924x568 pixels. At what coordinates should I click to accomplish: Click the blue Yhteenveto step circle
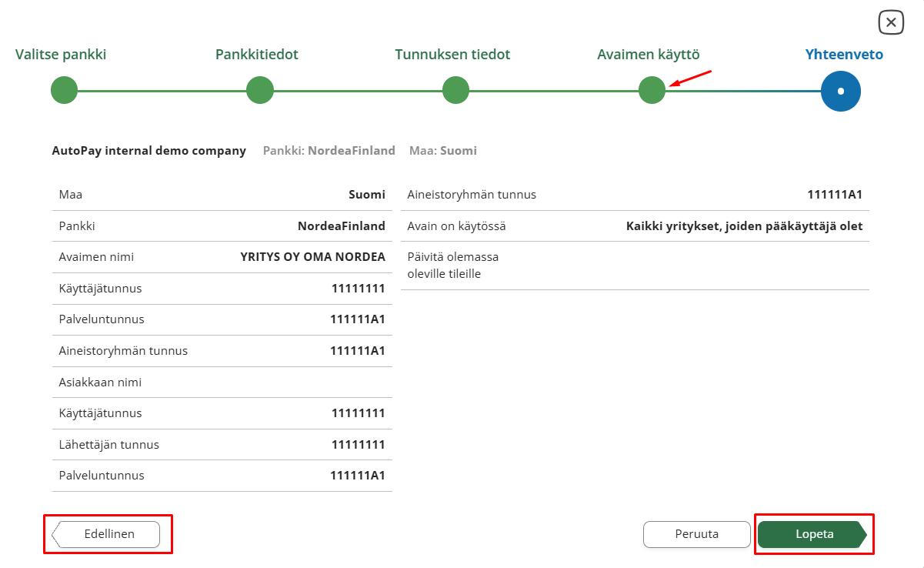(840, 91)
